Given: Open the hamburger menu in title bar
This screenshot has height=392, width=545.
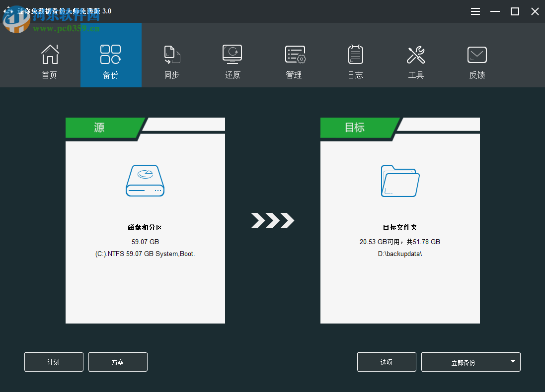Looking at the screenshot, I should 475,11.
